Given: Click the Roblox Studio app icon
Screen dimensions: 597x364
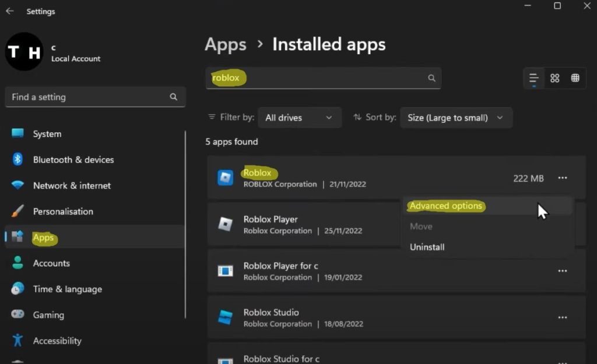Looking at the screenshot, I should (x=226, y=317).
